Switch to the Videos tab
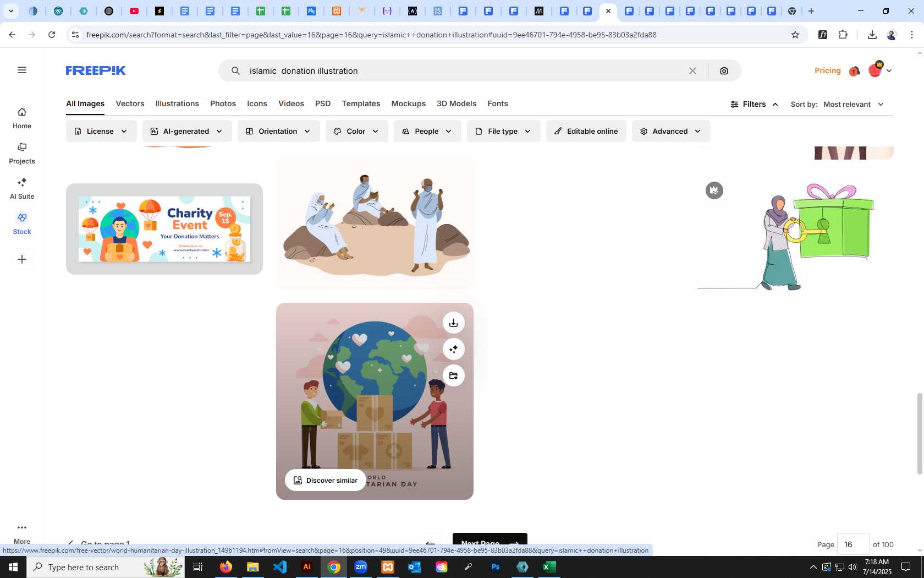Image resolution: width=924 pixels, height=578 pixels. pyautogui.click(x=291, y=103)
